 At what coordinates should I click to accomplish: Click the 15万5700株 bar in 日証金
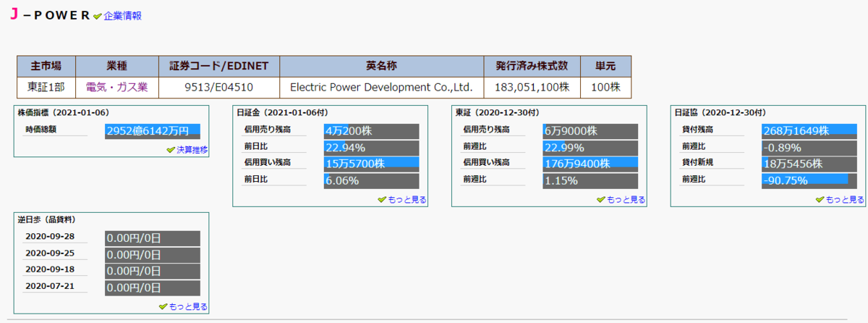coord(371,164)
